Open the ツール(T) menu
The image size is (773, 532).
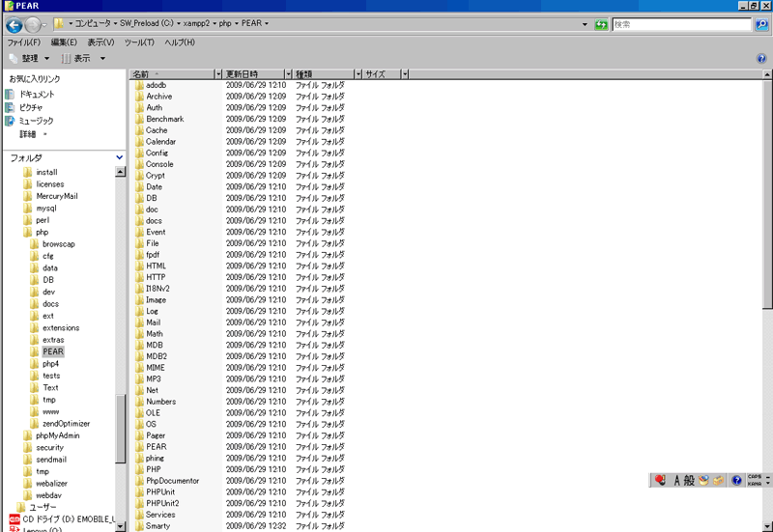point(139,42)
